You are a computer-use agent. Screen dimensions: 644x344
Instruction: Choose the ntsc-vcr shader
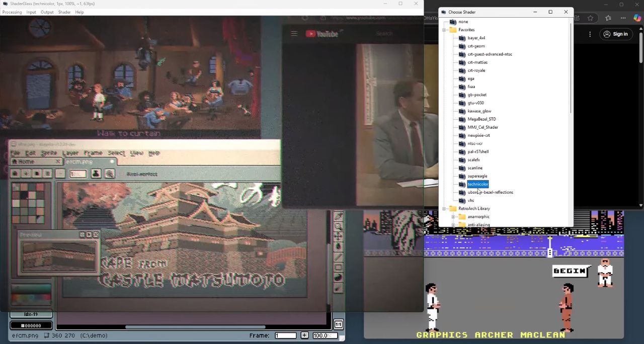(475, 144)
